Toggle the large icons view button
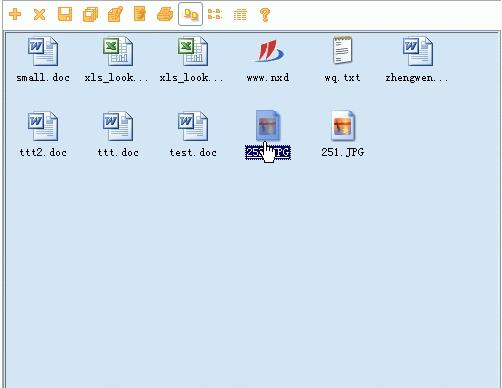The width and height of the screenshot is (502, 388). (x=190, y=14)
